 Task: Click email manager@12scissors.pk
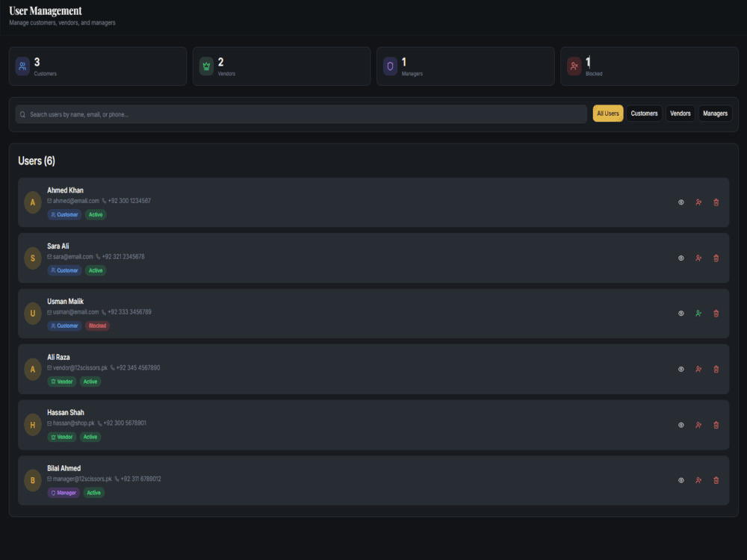pos(82,479)
